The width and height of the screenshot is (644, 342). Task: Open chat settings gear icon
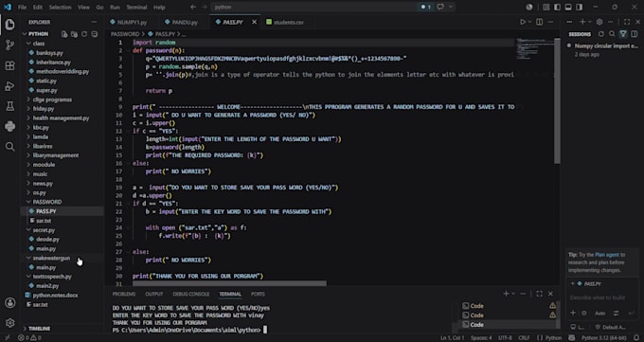click(599, 22)
